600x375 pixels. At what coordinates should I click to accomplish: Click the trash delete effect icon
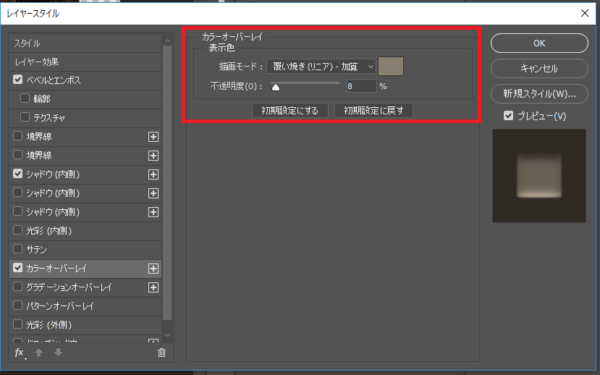161,352
